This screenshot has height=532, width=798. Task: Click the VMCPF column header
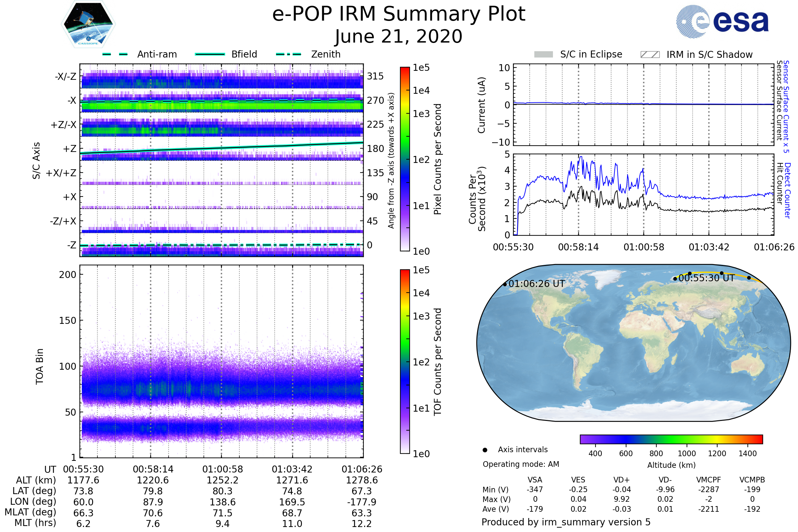coord(709,480)
